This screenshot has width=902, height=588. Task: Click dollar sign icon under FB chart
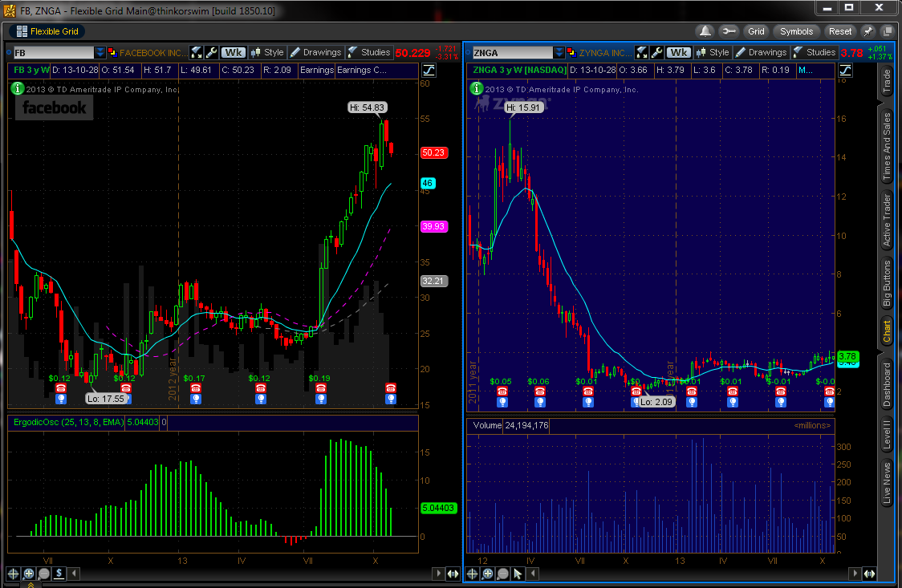click(59, 573)
